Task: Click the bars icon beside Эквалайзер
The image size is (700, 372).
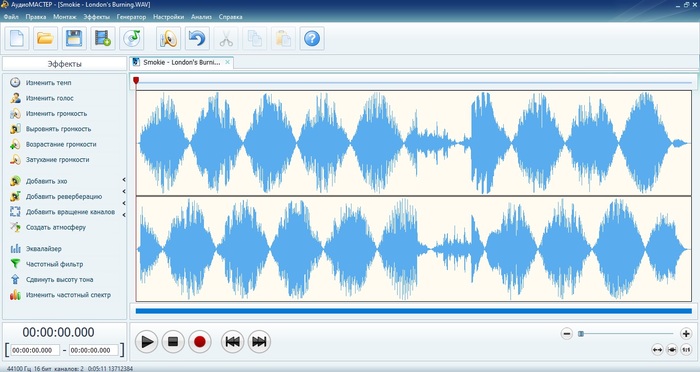Action: point(15,248)
